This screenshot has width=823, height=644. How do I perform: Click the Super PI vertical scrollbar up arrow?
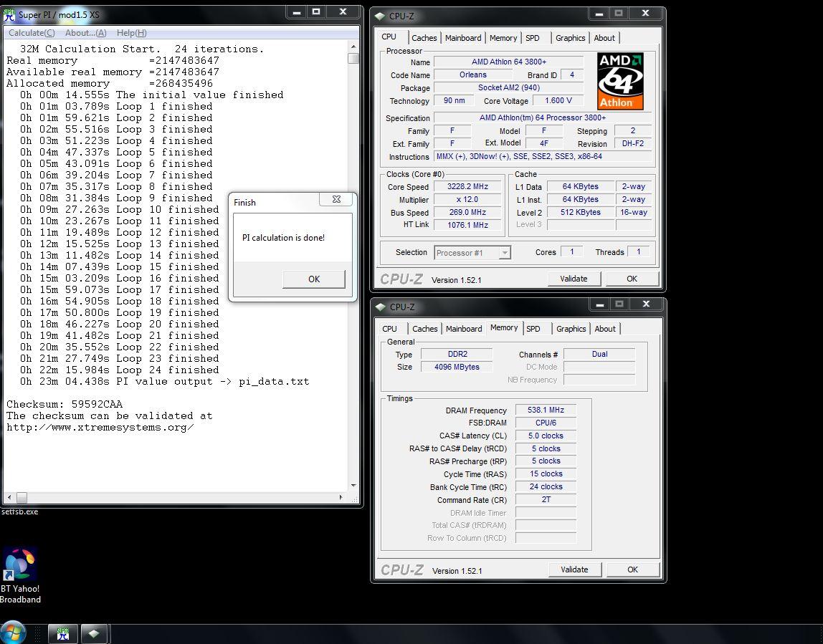coord(353,47)
